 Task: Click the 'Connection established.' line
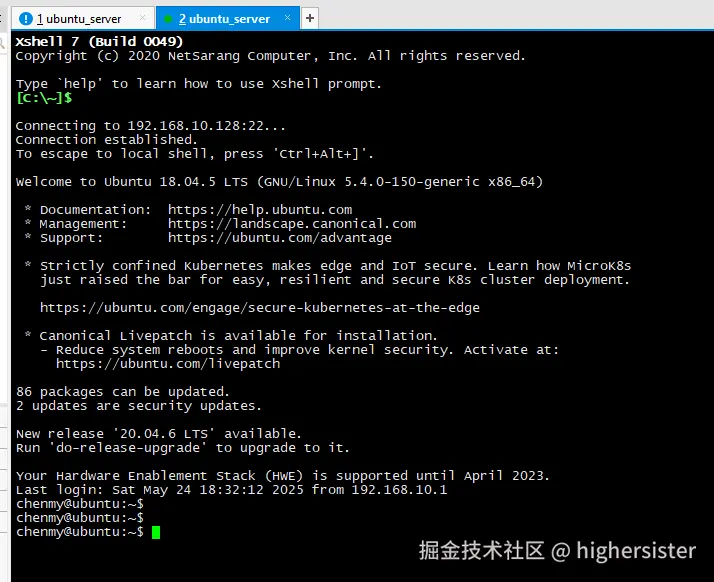pos(107,139)
